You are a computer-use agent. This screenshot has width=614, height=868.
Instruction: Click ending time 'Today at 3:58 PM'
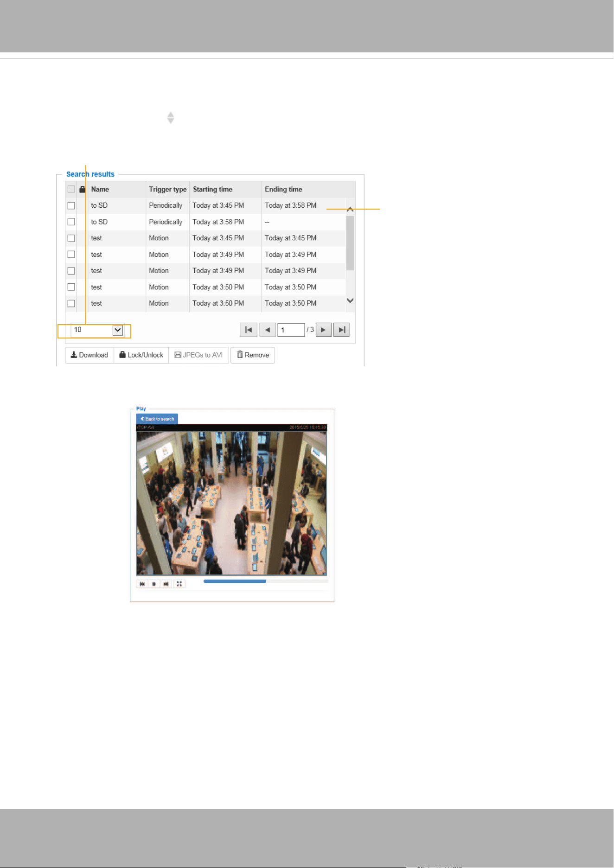click(291, 205)
